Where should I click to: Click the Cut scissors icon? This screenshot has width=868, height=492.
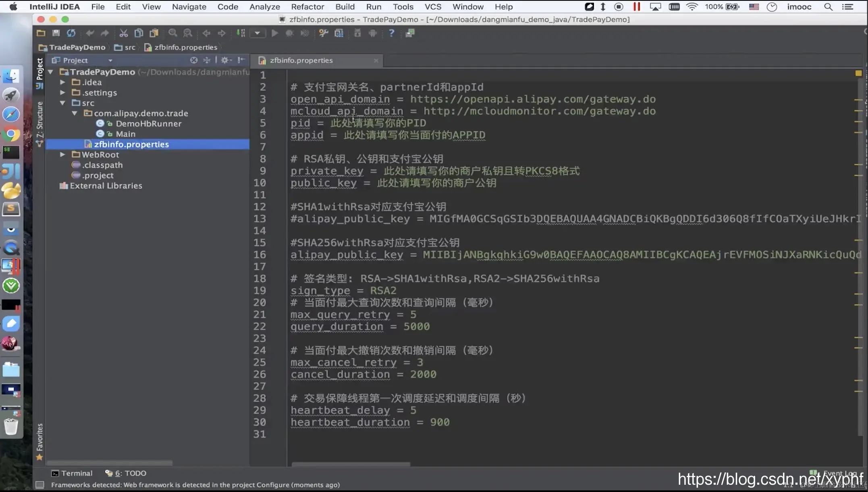point(123,33)
